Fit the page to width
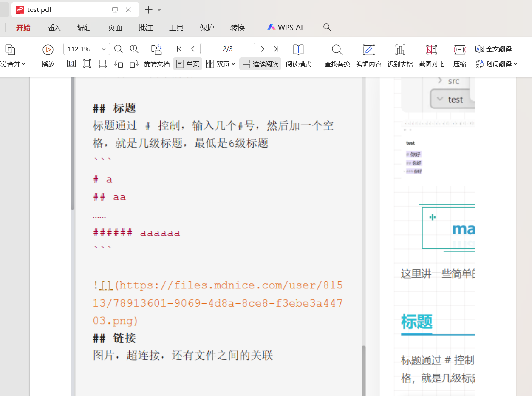Image resolution: width=532 pixels, height=396 pixels. click(x=103, y=64)
